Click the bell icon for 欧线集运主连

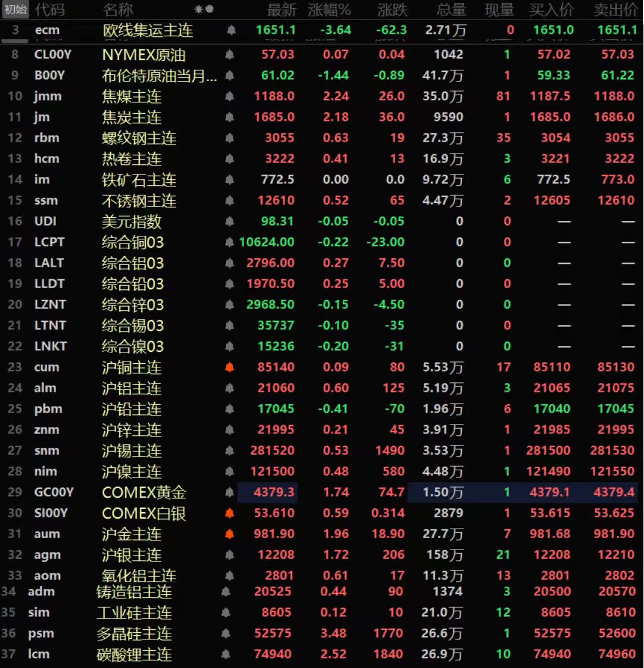coord(231,30)
